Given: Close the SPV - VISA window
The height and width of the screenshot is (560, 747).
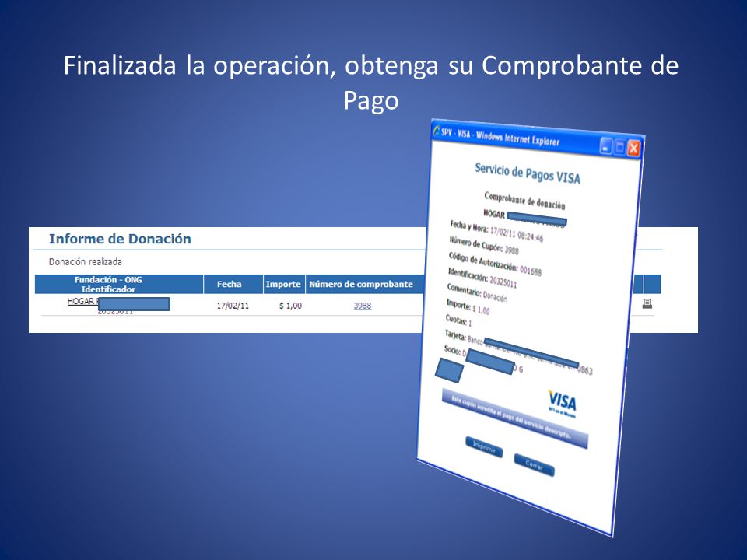Looking at the screenshot, I should (633, 149).
